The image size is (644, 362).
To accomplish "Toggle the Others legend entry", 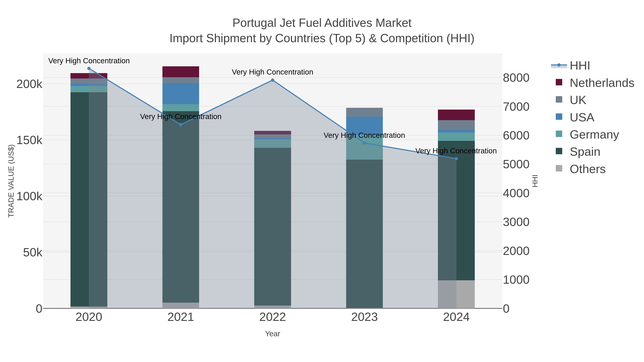I will (580, 169).
